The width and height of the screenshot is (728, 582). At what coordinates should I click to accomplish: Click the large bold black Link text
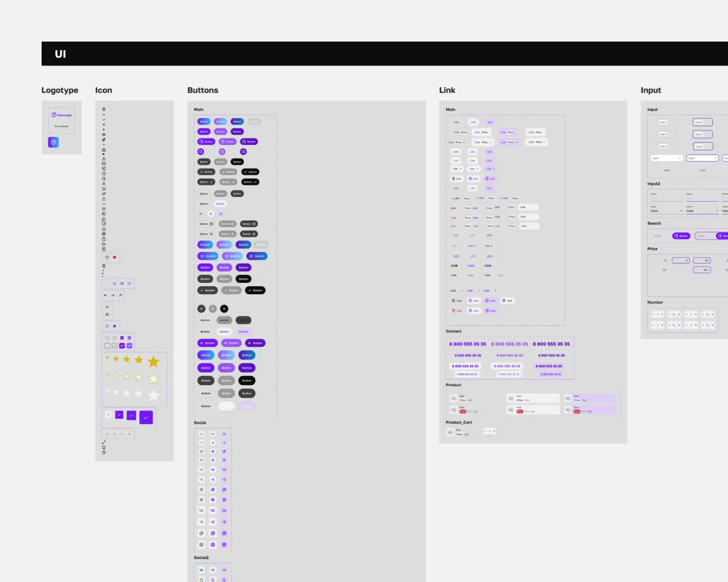tap(454, 266)
